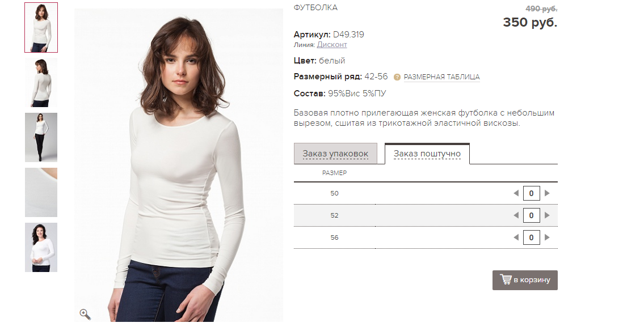Select the dark-haired model thumbnail
The image size is (644, 327).
coord(41,248)
